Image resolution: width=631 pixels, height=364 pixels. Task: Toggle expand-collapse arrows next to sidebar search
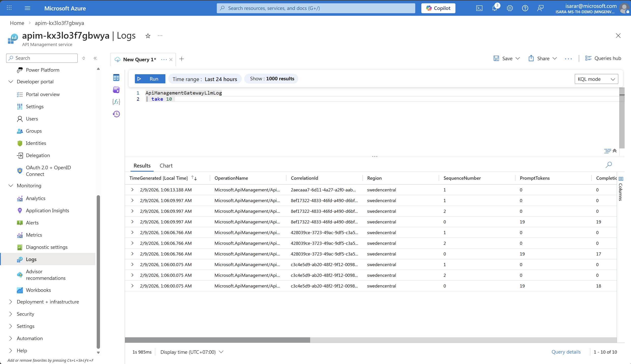[84, 58]
